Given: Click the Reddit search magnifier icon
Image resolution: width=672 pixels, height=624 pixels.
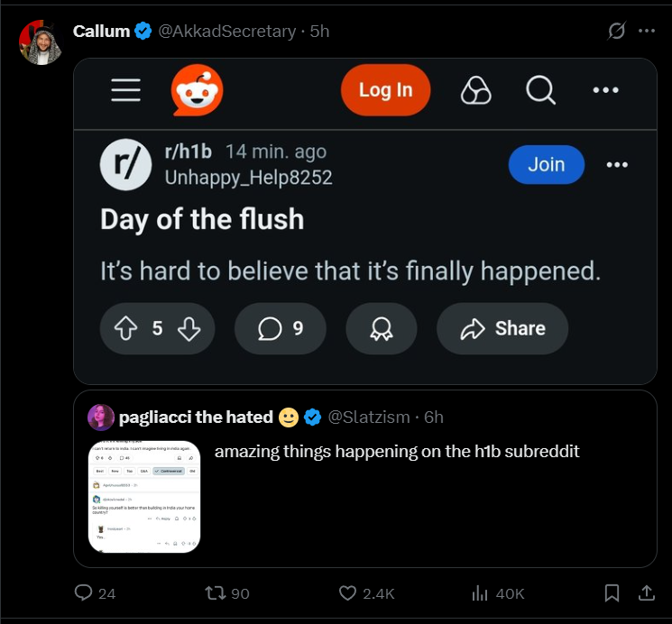Looking at the screenshot, I should (x=540, y=90).
